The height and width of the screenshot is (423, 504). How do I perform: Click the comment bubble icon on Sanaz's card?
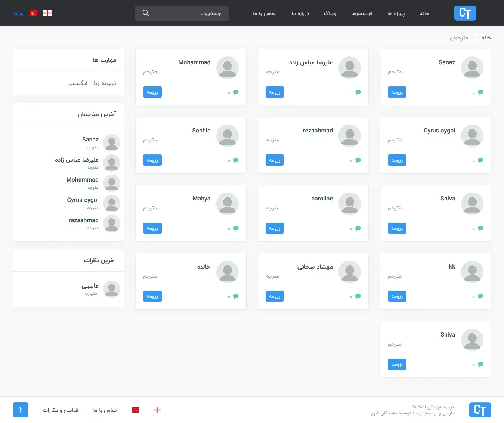(480, 92)
